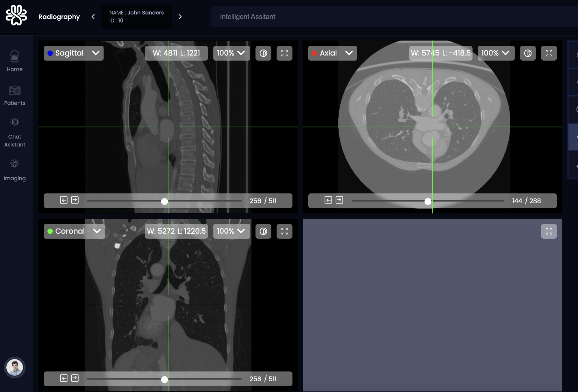This screenshot has height=392, width=578.
Task: Open the Sagittal view selector dropdown
Action: click(x=73, y=53)
